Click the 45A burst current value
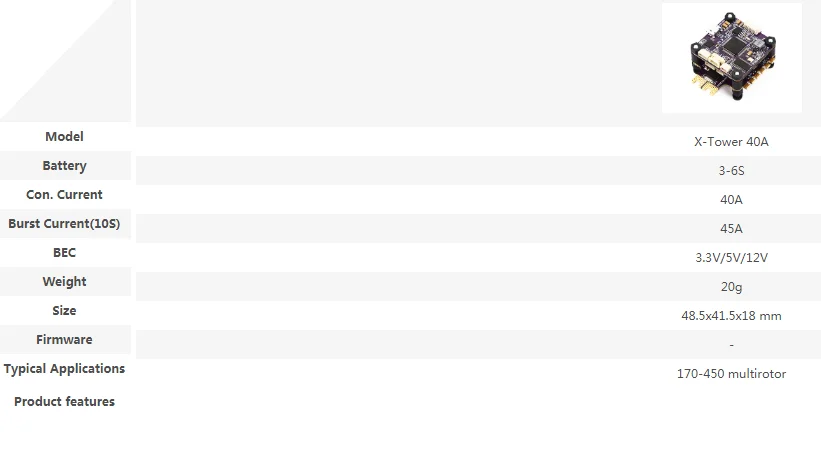821x460 pixels. (x=731, y=229)
